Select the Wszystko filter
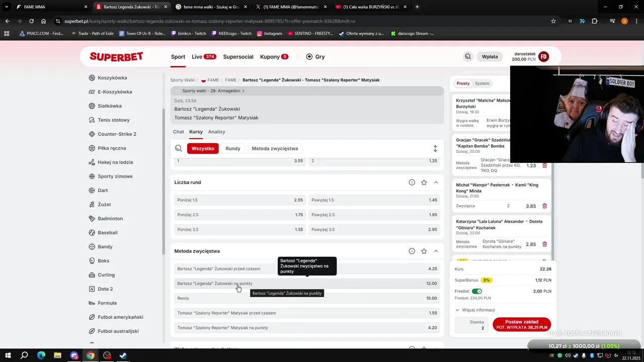Image resolution: width=644 pixels, height=362 pixels. (x=203, y=148)
